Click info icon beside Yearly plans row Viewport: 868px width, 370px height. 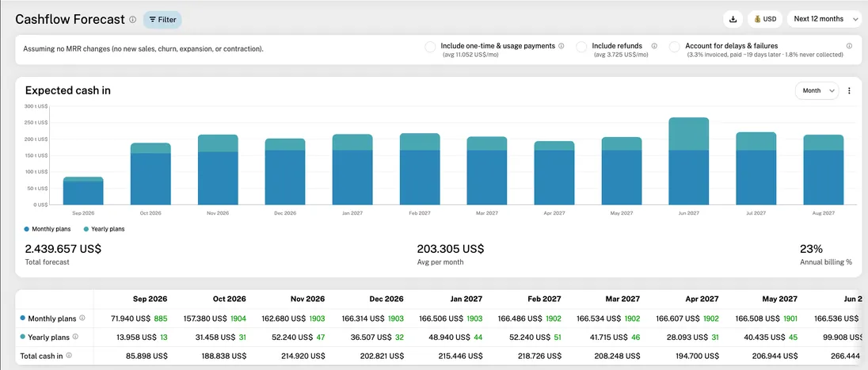(75, 336)
